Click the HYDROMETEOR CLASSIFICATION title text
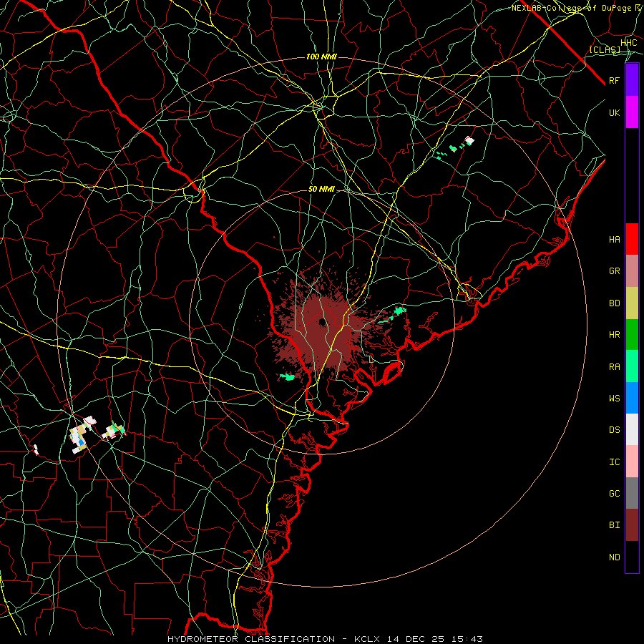 point(251,639)
